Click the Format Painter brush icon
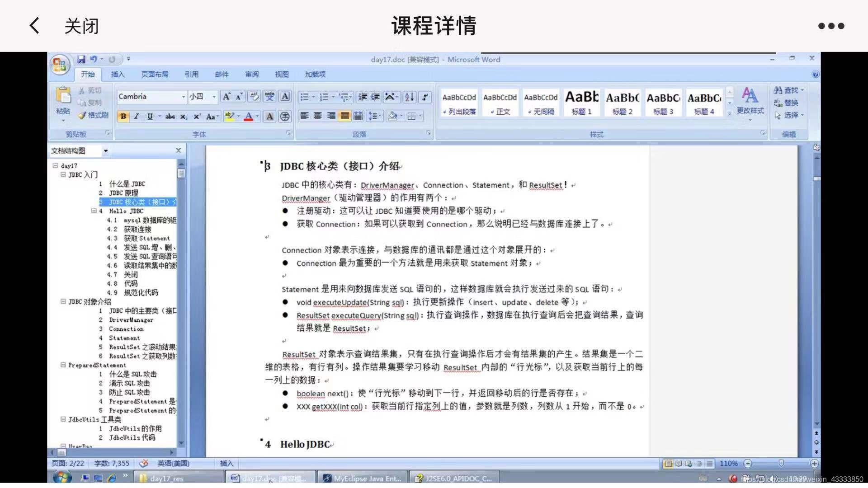The image size is (868, 488). point(82,115)
